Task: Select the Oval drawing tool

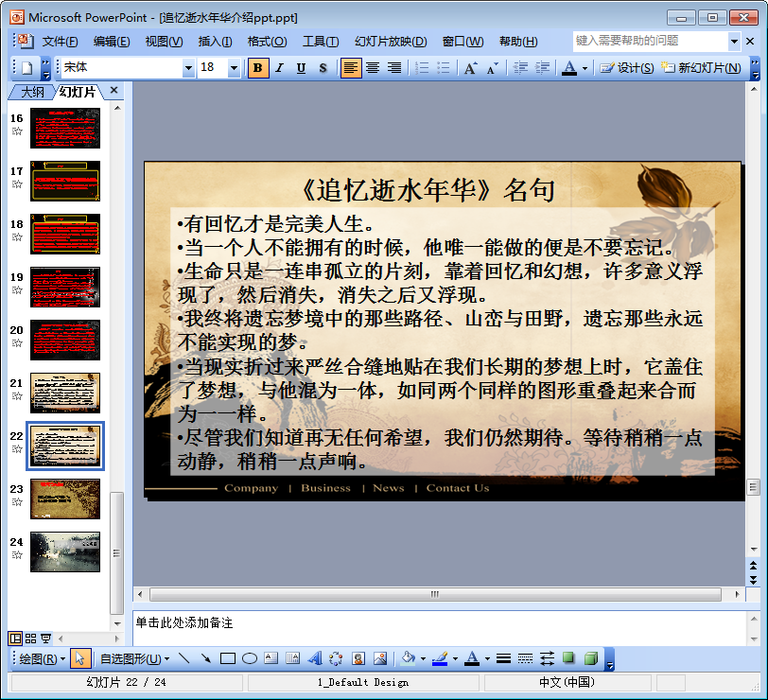Action: pyautogui.click(x=250, y=658)
